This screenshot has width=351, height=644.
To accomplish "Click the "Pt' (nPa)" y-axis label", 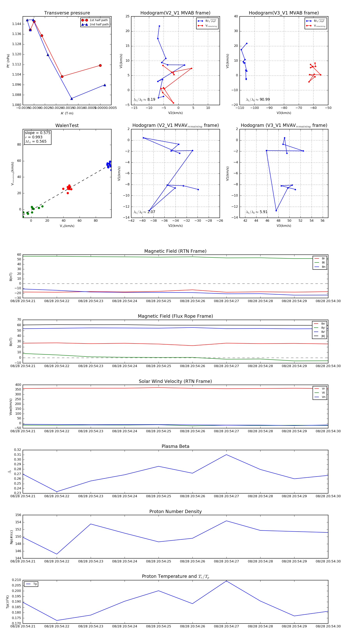I will point(8,61).
